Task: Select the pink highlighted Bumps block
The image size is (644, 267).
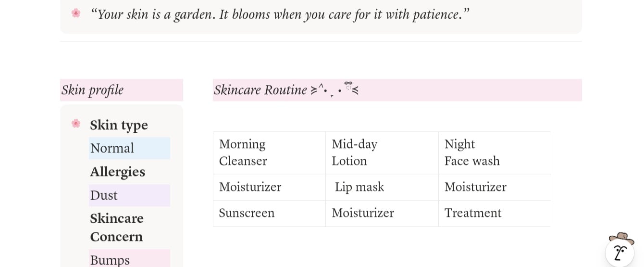Action: coord(129,259)
